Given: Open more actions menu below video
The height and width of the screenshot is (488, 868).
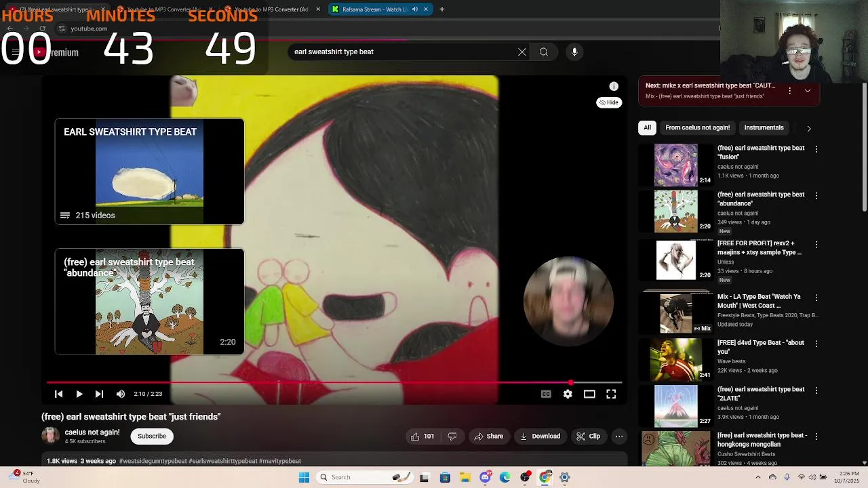Looking at the screenshot, I should [x=619, y=436].
